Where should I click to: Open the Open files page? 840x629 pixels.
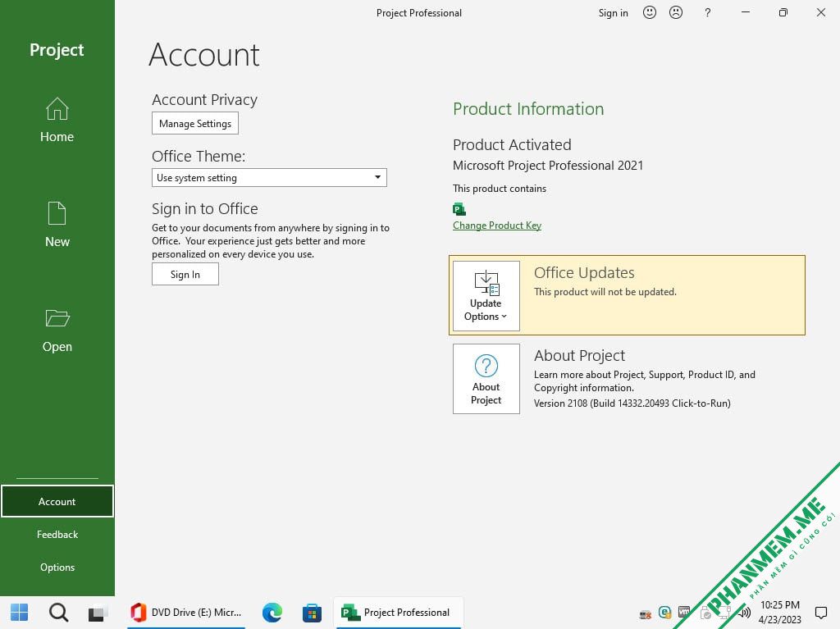tap(57, 330)
